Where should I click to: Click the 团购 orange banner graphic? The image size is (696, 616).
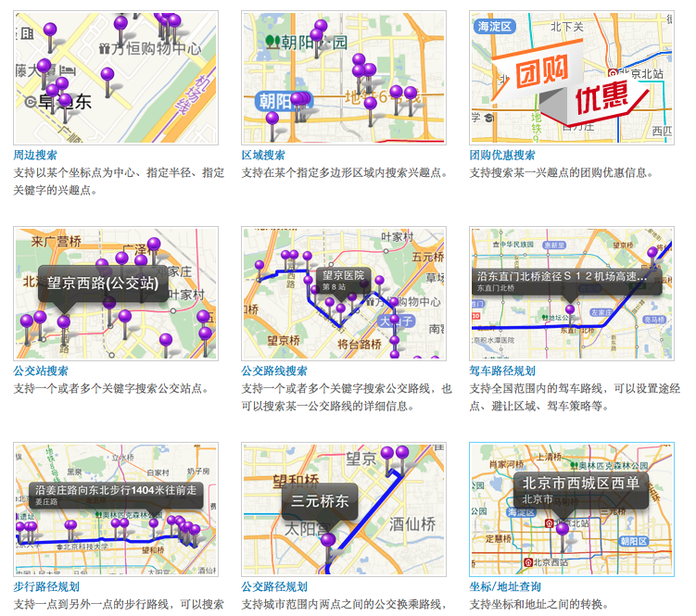[541, 71]
